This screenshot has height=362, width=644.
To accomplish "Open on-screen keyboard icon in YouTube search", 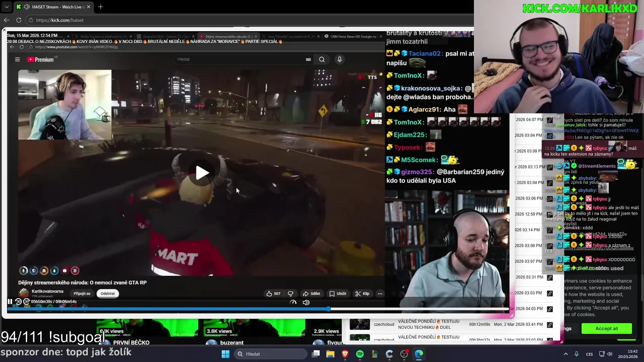I will [x=308, y=59].
